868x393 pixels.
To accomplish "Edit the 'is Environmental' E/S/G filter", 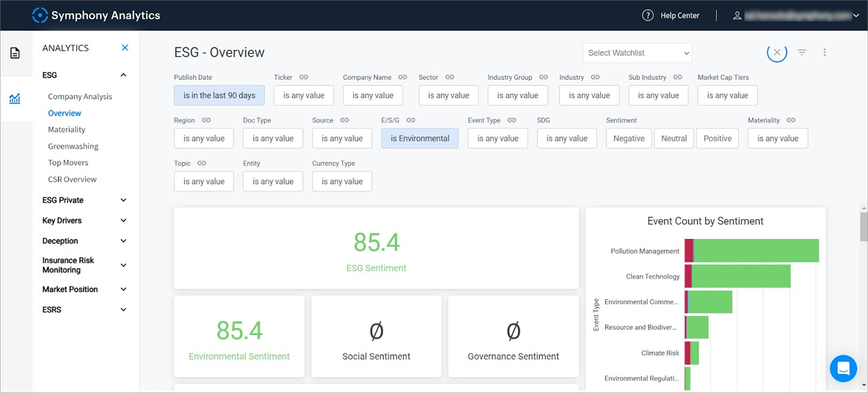I will click(420, 138).
